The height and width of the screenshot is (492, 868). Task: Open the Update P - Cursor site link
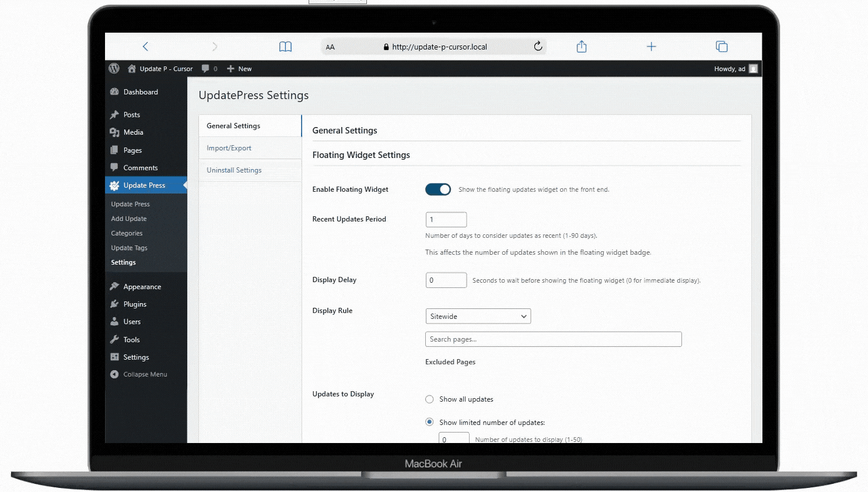click(166, 69)
